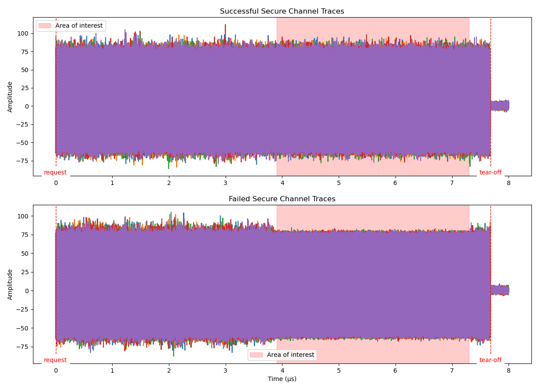This screenshot has width=538, height=392.
Task: Click 'Area of interest' legend text in top plot
Action: 79,26
